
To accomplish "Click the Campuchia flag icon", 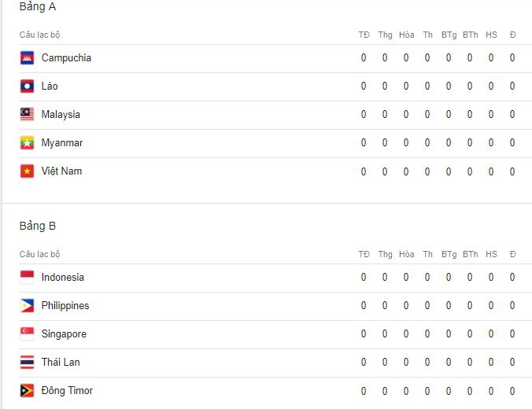I will (27, 58).
